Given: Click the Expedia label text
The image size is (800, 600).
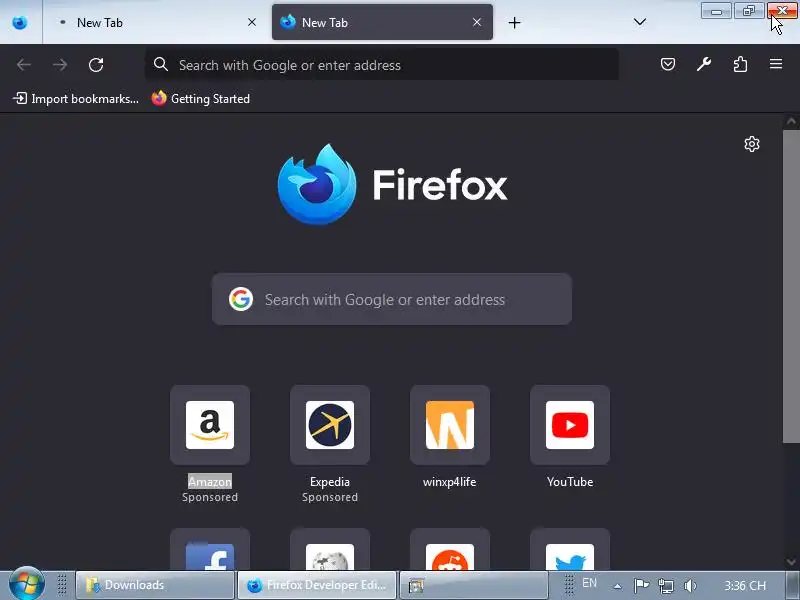Looking at the screenshot, I should tap(330, 482).
